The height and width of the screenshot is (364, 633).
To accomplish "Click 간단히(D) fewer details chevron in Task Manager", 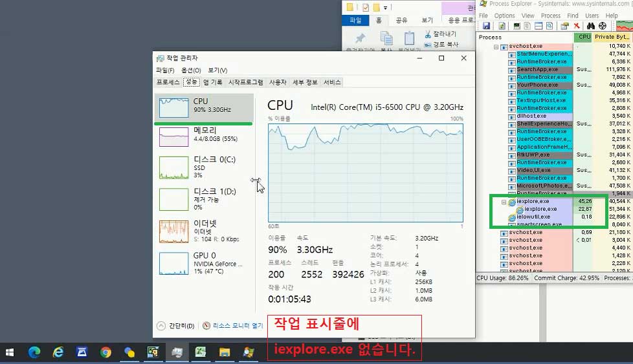I will point(161,326).
